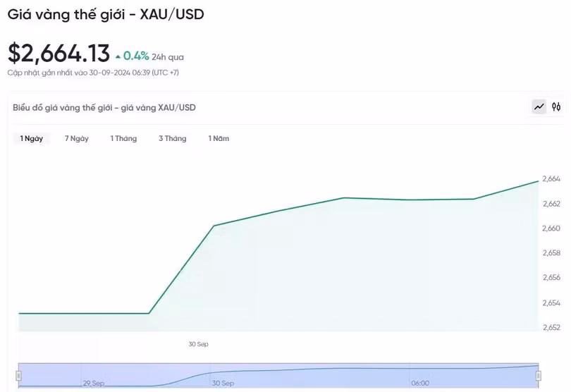Click the Cập nhật gần nhất timestamp
The image size is (571, 392).
tap(93, 73)
